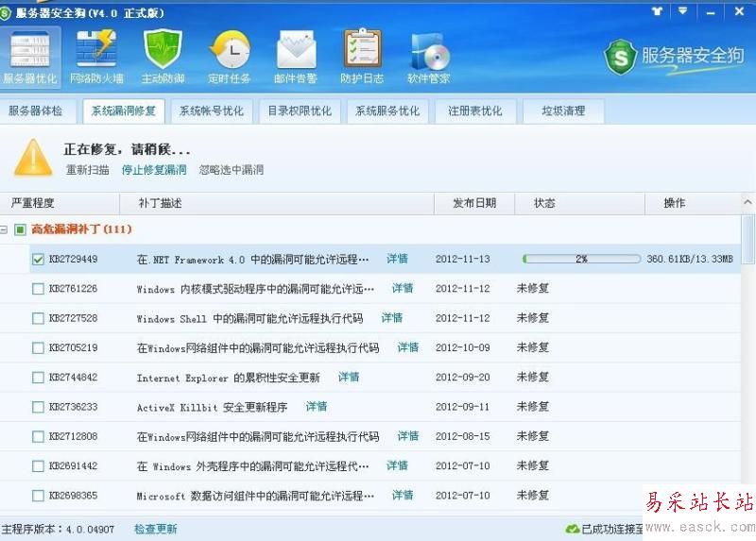Sort by 严重程度 column header

pyautogui.click(x=60, y=203)
